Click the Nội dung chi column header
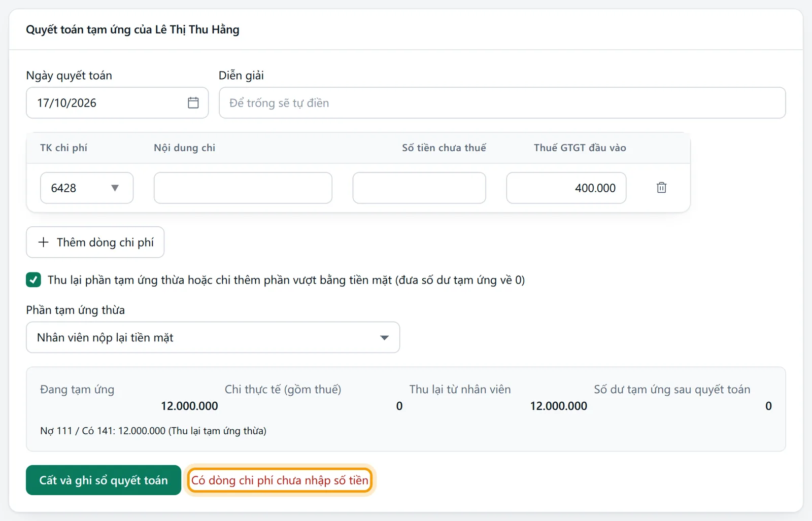The width and height of the screenshot is (812, 521). (x=184, y=148)
